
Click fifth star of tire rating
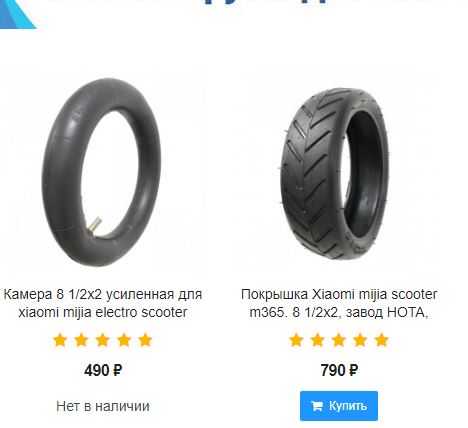point(381,340)
